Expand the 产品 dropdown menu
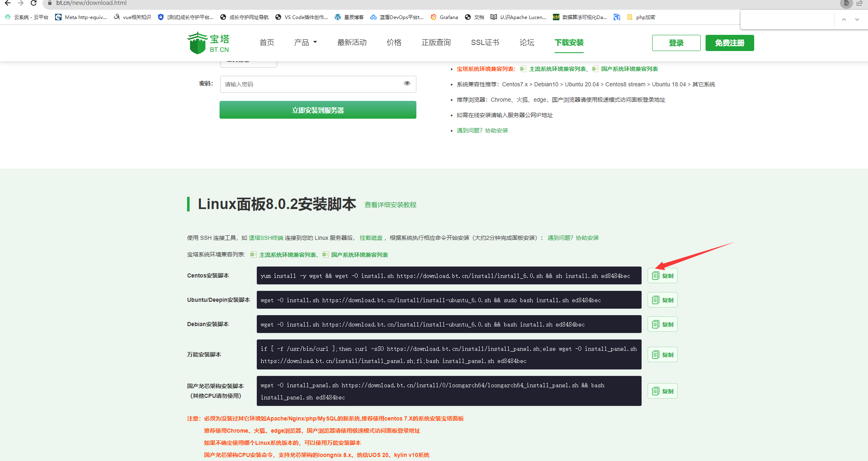868x461 pixels. point(305,43)
